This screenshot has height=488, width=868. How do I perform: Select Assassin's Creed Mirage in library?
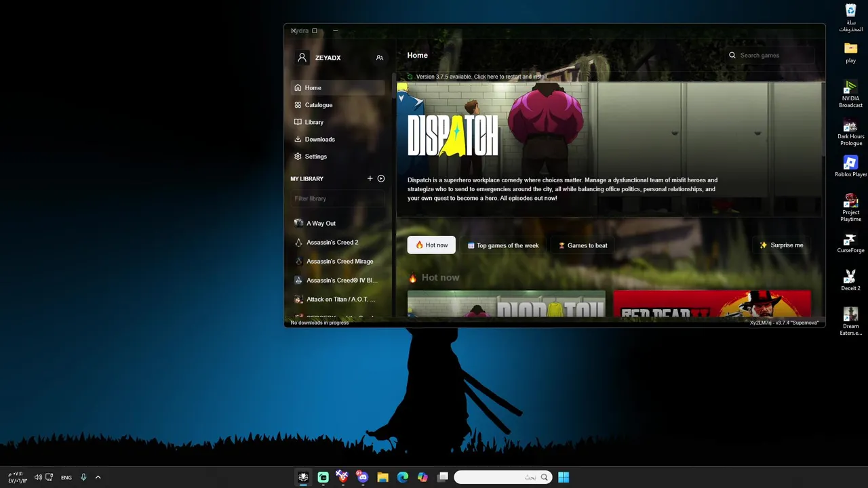(x=338, y=261)
